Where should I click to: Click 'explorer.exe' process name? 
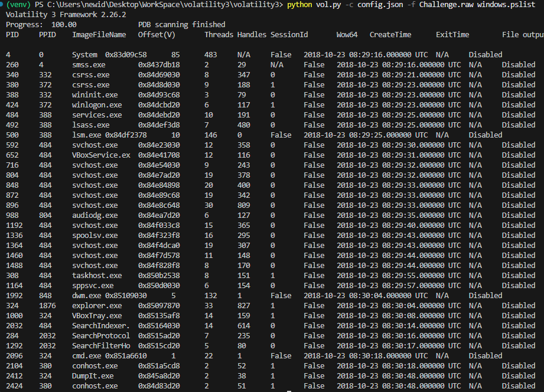click(x=97, y=306)
